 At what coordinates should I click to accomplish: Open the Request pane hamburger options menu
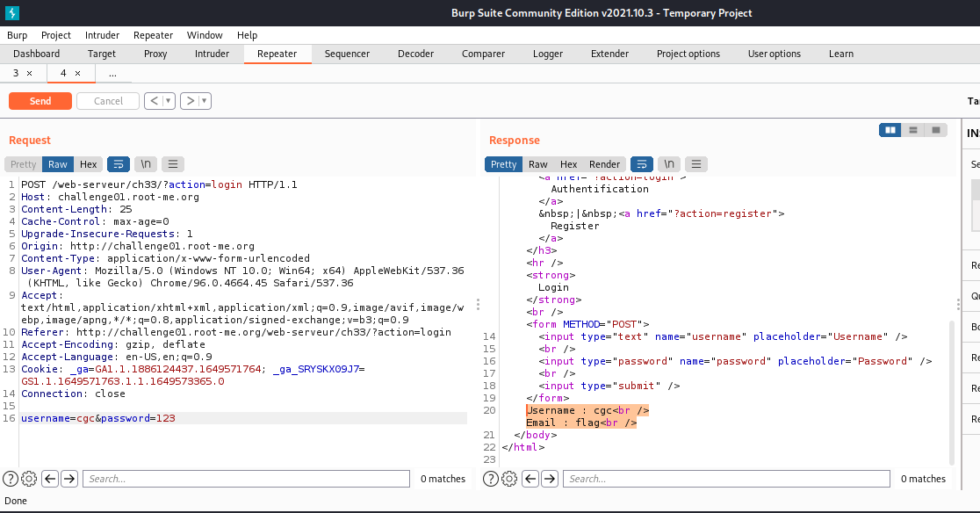(x=173, y=164)
